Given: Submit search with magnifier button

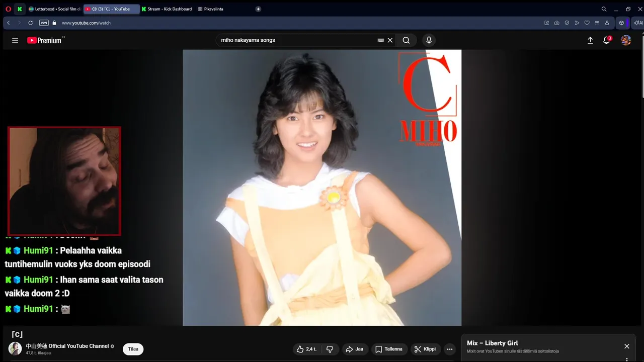Looking at the screenshot, I should 406,40.
